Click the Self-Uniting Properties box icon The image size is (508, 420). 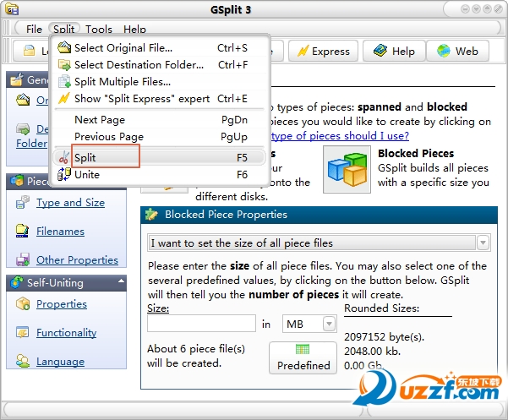(23, 303)
